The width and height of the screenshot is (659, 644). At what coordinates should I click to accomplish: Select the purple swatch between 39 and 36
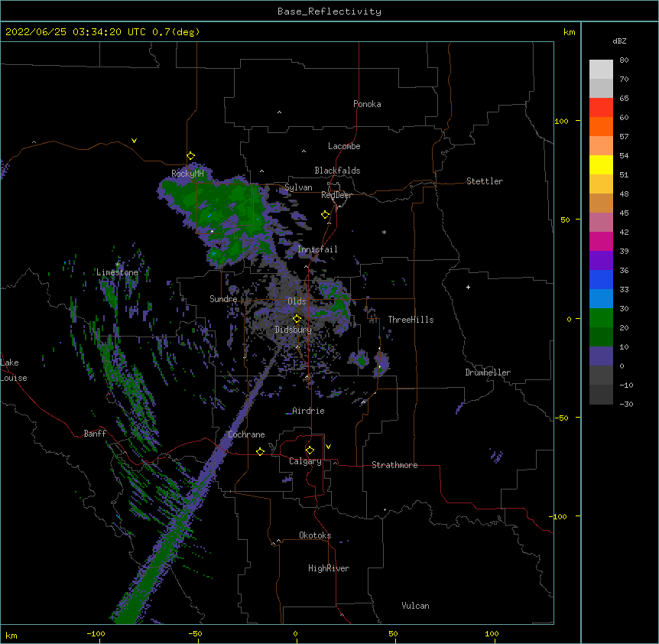601,261
